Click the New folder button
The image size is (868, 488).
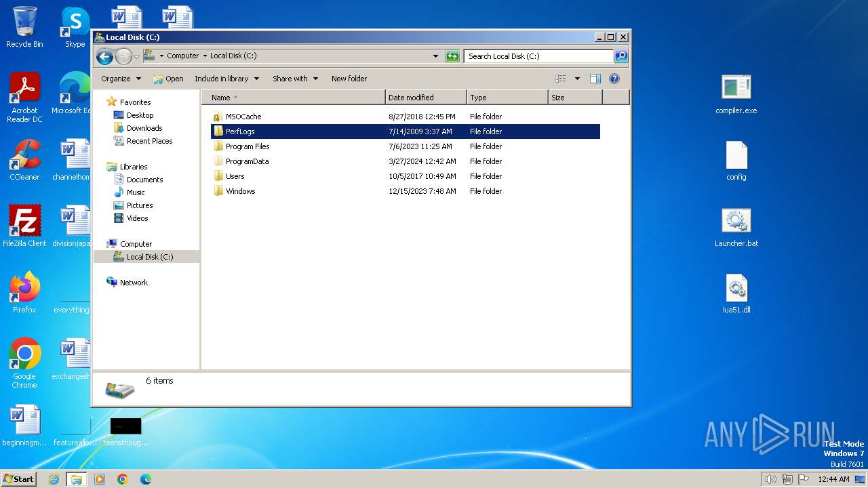tap(349, 79)
